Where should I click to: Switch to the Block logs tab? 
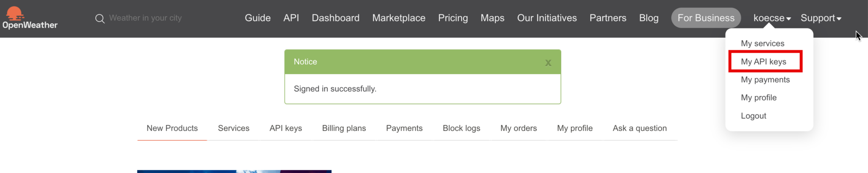coord(461,128)
